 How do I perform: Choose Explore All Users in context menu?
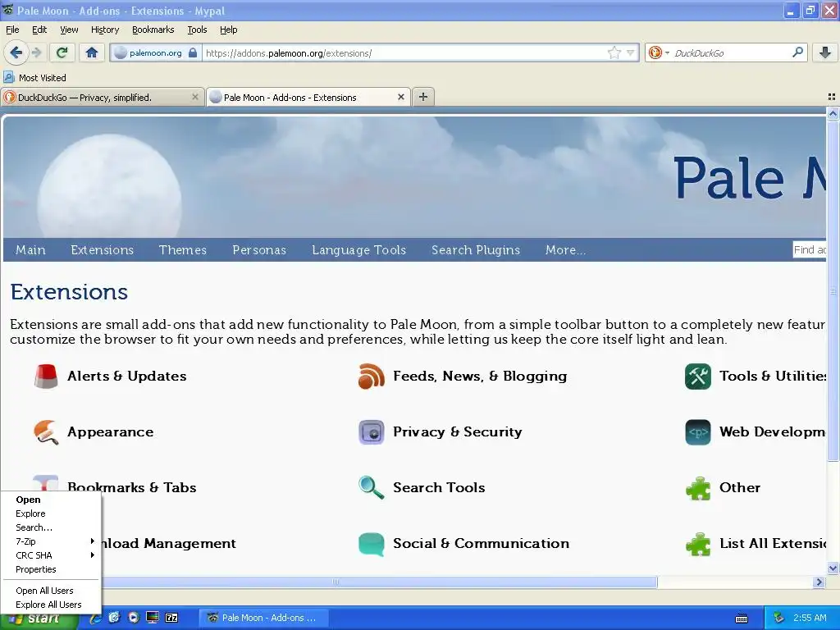click(52, 605)
